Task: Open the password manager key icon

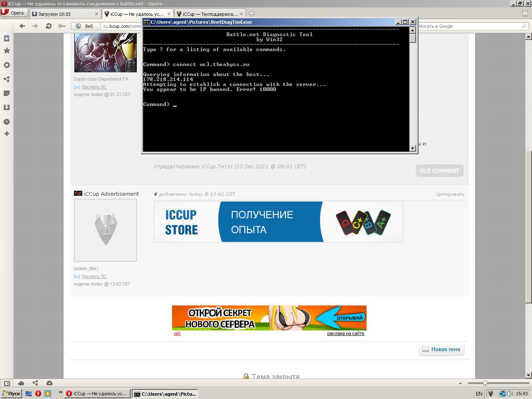Action: (62, 26)
